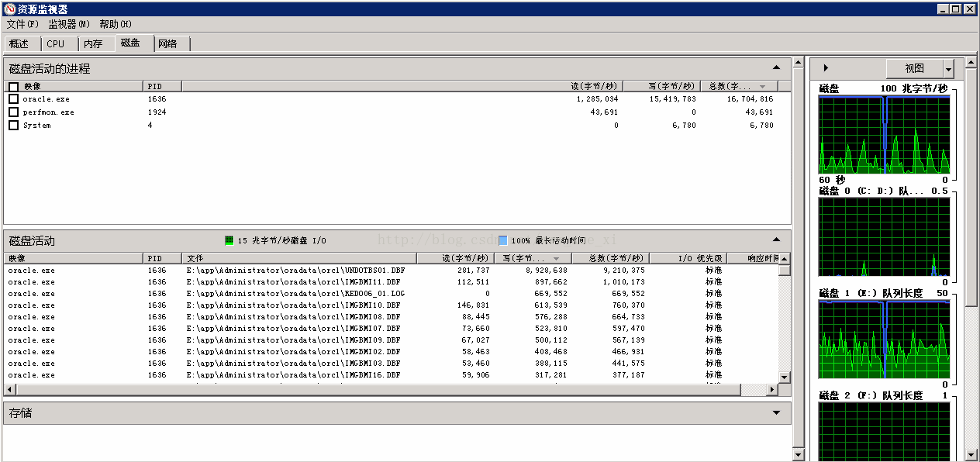This screenshot has width=980, height=462.
Task: Click scroll left arrow in disk activity list
Action: [9, 389]
